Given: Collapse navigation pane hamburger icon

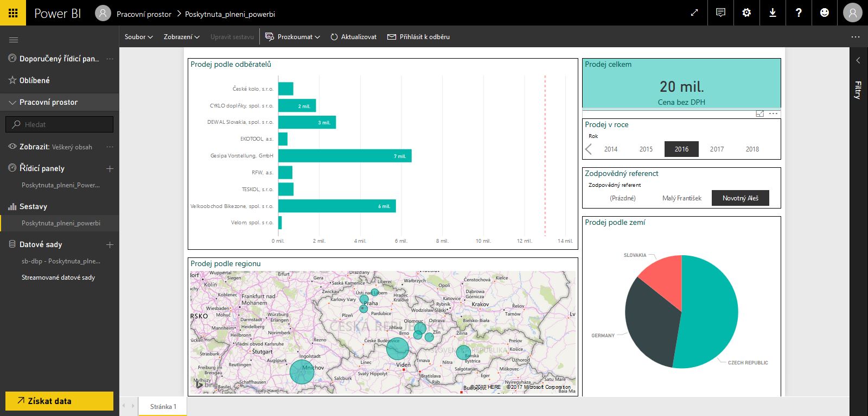Looking at the screenshot, I should (x=14, y=40).
